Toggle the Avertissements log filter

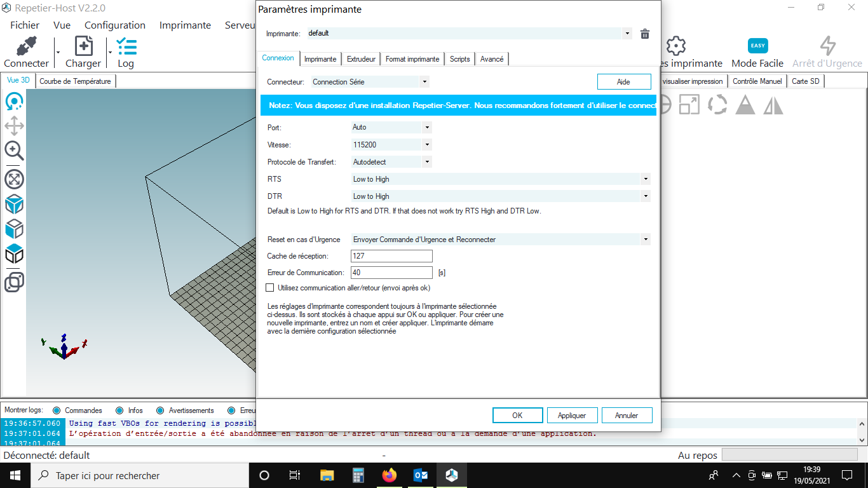[160, 410]
